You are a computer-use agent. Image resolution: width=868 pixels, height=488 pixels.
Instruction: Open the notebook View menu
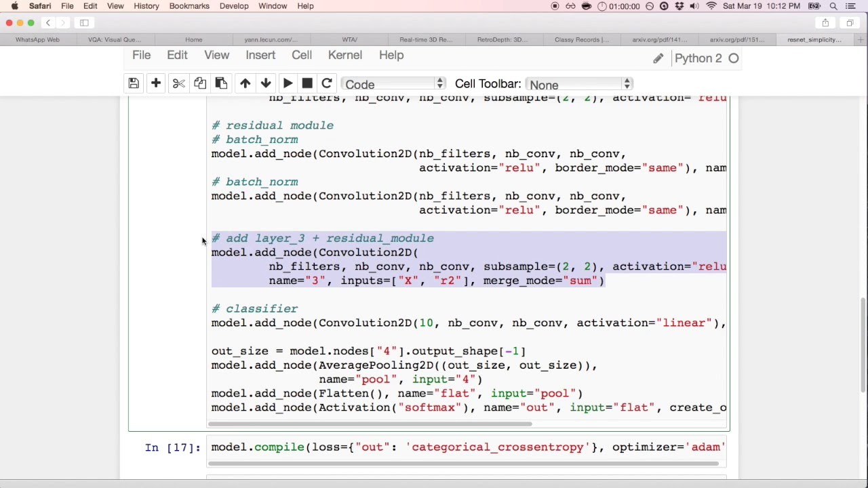pos(217,55)
